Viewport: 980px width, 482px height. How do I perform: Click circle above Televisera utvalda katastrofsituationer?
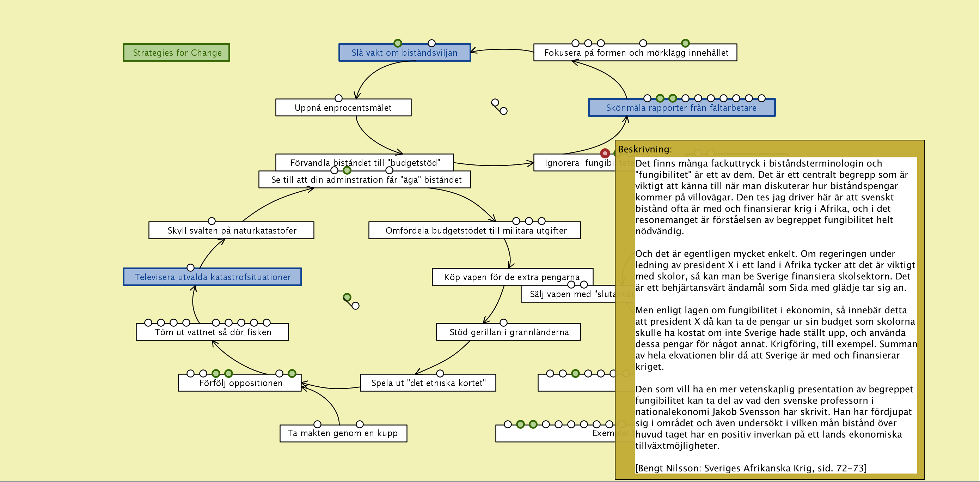click(x=191, y=268)
